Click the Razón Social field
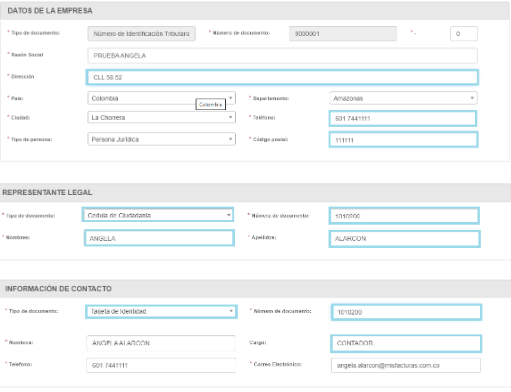The height and width of the screenshot is (392, 511). pyautogui.click(x=282, y=56)
